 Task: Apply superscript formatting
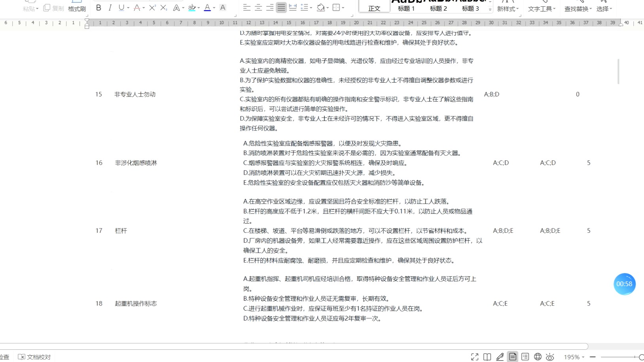point(152,8)
